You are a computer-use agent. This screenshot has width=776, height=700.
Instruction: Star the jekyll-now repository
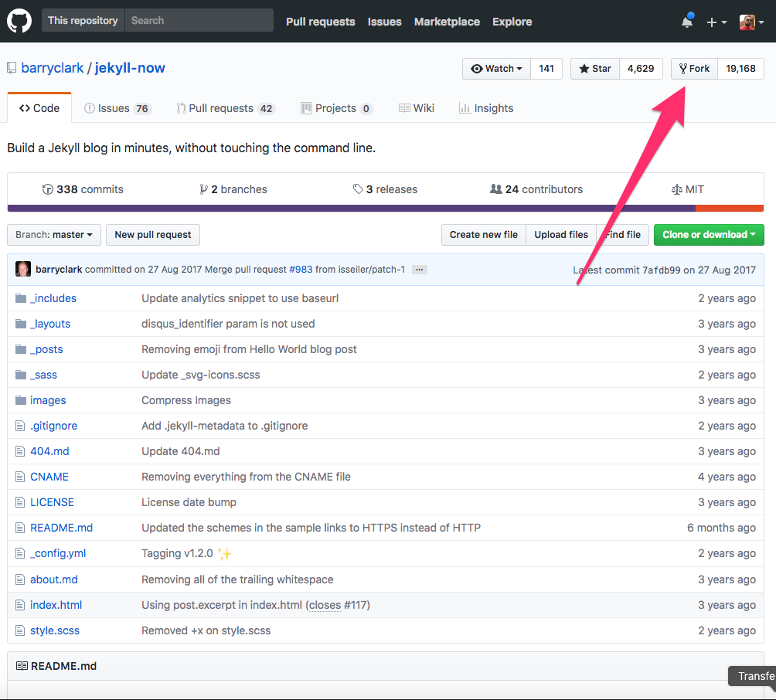(x=594, y=68)
